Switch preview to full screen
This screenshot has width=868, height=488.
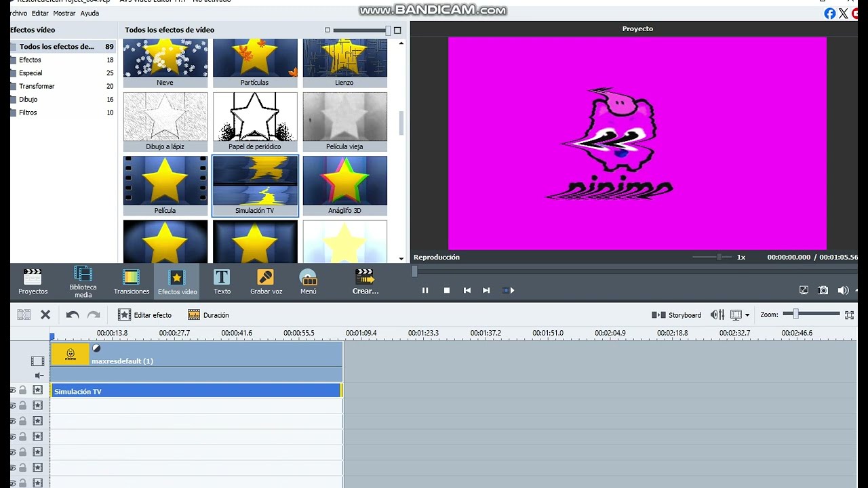click(x=804, y=290)
